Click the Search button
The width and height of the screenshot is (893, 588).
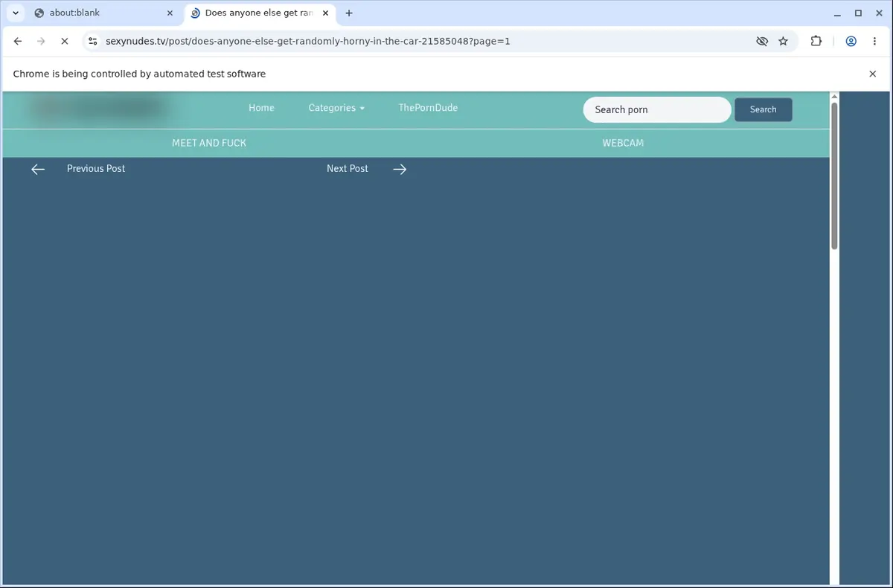(764, 109)
